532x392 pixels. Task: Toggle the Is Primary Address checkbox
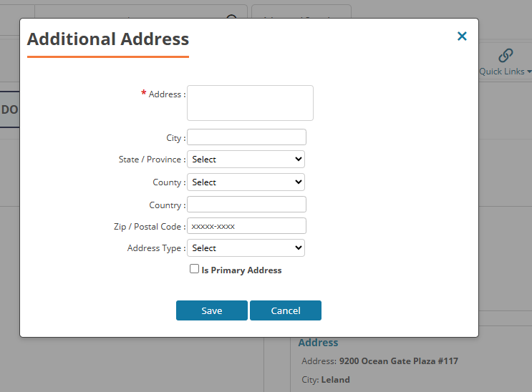[194, 269]
